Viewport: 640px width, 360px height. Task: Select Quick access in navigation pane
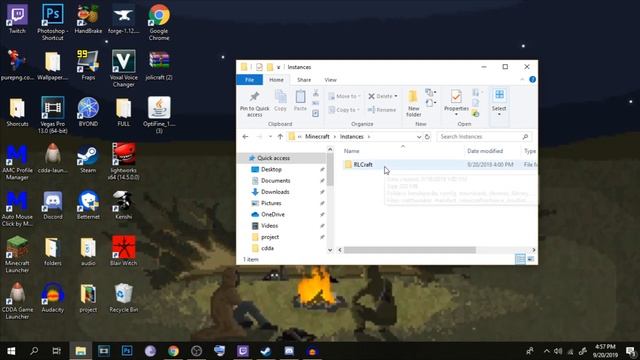(273, 158)
